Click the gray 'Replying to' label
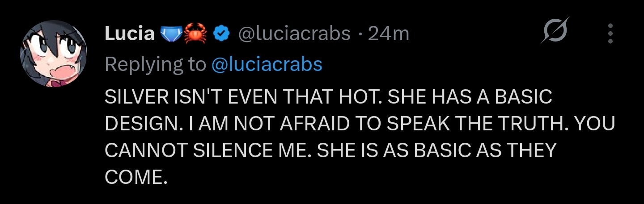 [x=155, y=65]
